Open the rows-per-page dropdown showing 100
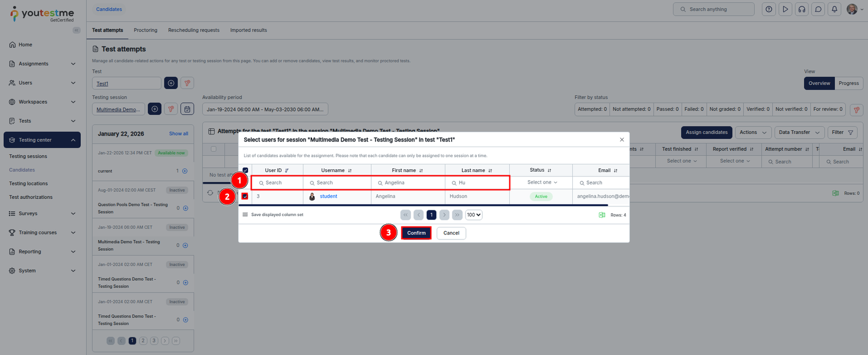 (x=474, y=215)
